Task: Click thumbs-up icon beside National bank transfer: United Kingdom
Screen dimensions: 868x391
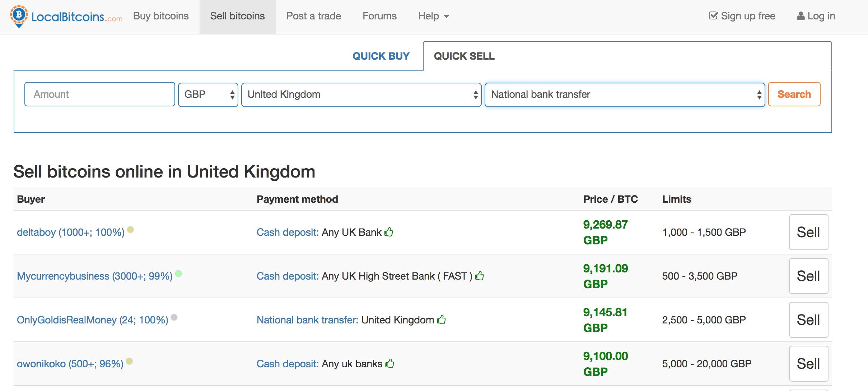Action: tap(442, 319)
